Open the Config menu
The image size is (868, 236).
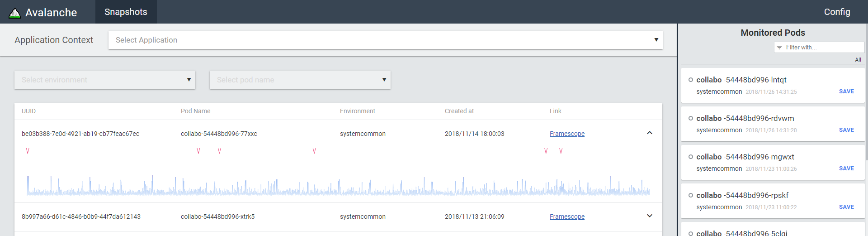click(837, 12)
